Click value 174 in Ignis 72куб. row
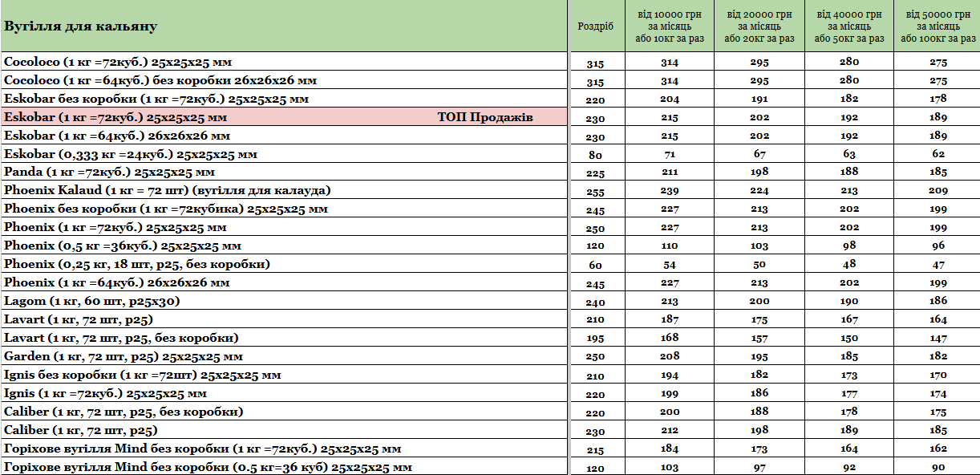 (938, 393)
